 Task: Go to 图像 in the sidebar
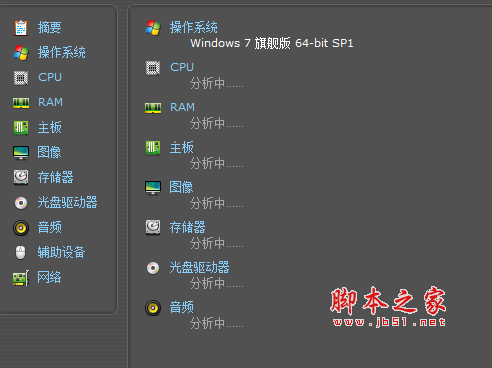(x=49, y=153)
